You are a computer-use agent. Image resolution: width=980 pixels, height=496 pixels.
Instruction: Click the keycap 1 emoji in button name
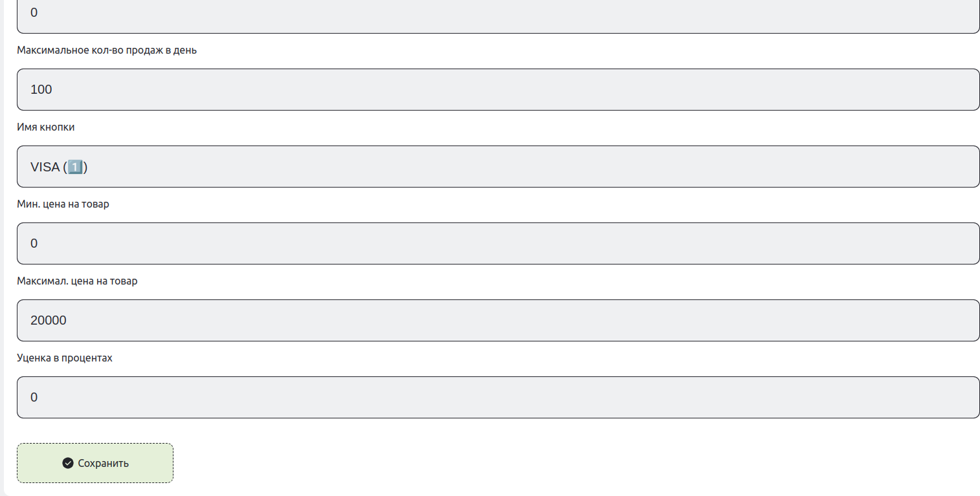(75, 167)
